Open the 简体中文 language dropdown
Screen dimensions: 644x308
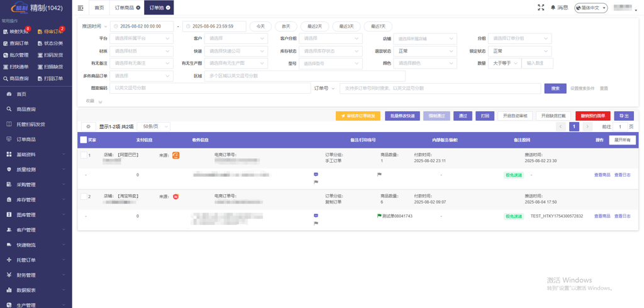591,8
